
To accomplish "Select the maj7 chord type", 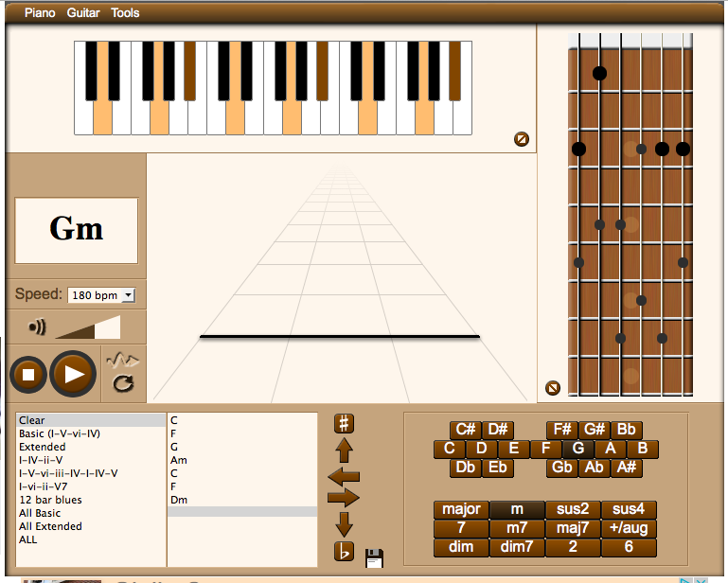I will pyautogui.click(x=573, y=528).
